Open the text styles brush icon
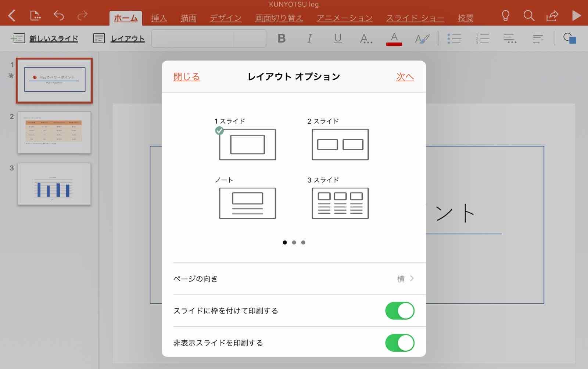This screenshot has height=369, width=588. (422, 38)
